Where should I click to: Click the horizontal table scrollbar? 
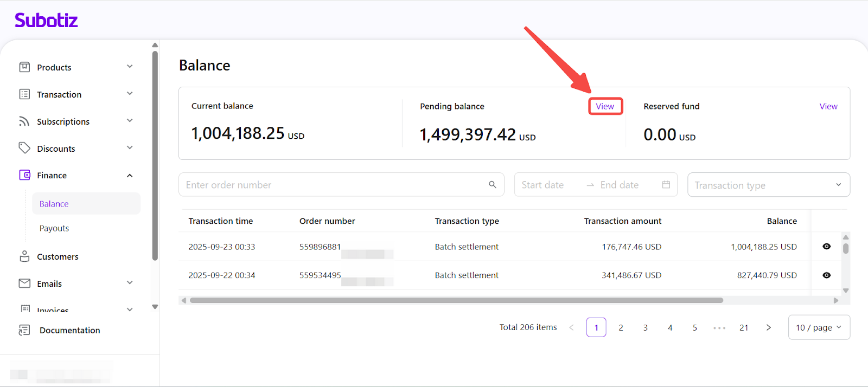click(456, 300)
